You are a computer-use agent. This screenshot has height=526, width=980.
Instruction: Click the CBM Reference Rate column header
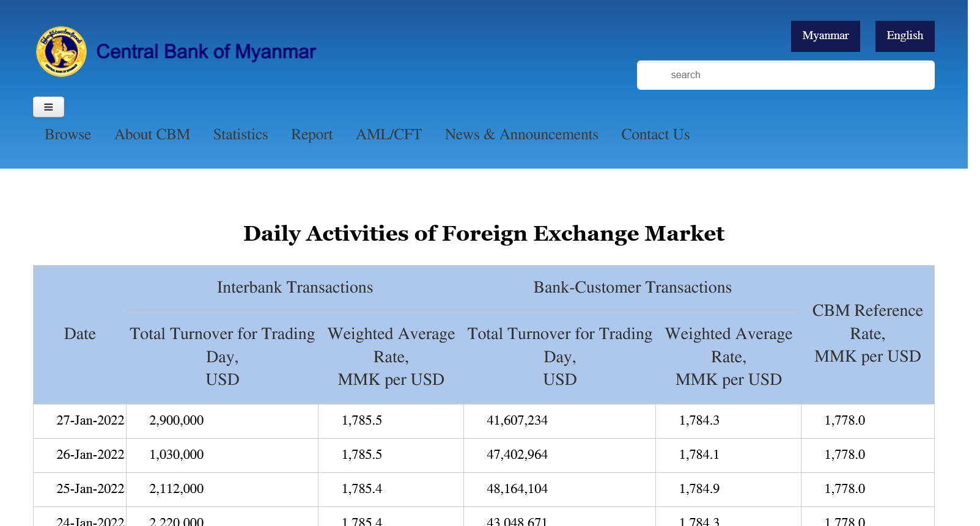(867, 334)
